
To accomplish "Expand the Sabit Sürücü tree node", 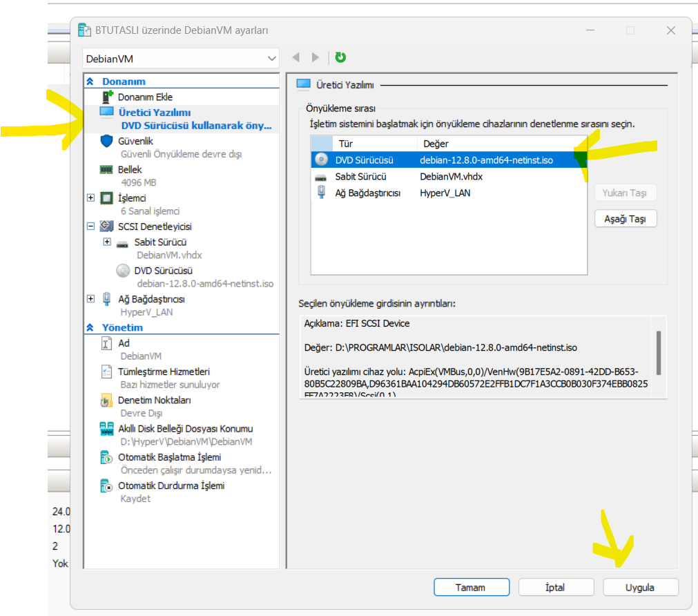I will 107,242.
